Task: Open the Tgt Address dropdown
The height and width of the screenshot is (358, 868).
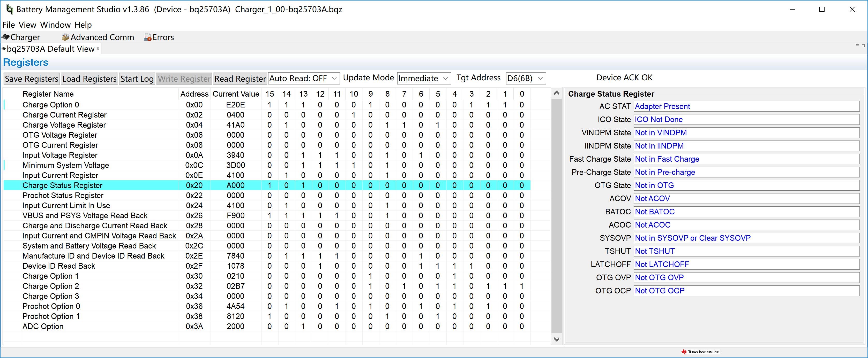Action: (x=526, y=79)
